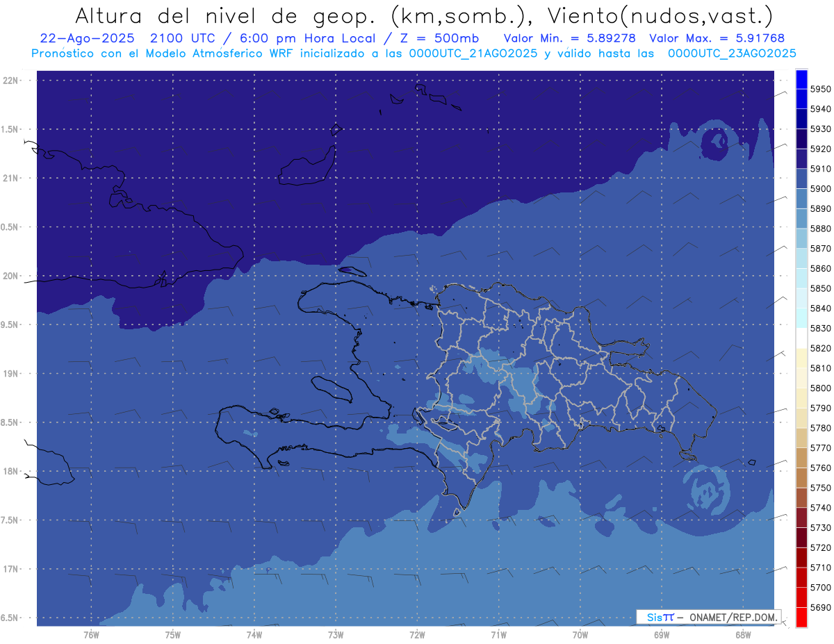Click the '75W' longitude label

(x=173, y=634)
